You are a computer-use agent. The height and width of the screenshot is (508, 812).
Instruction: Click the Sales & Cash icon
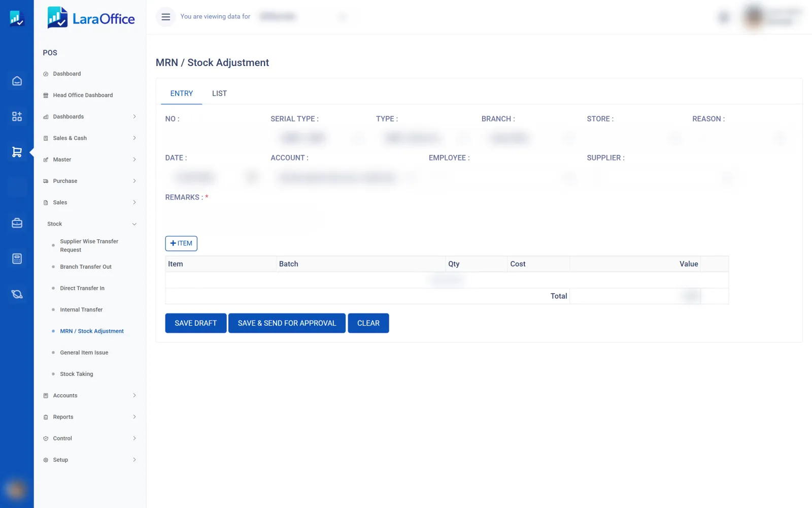pos(46,138)
